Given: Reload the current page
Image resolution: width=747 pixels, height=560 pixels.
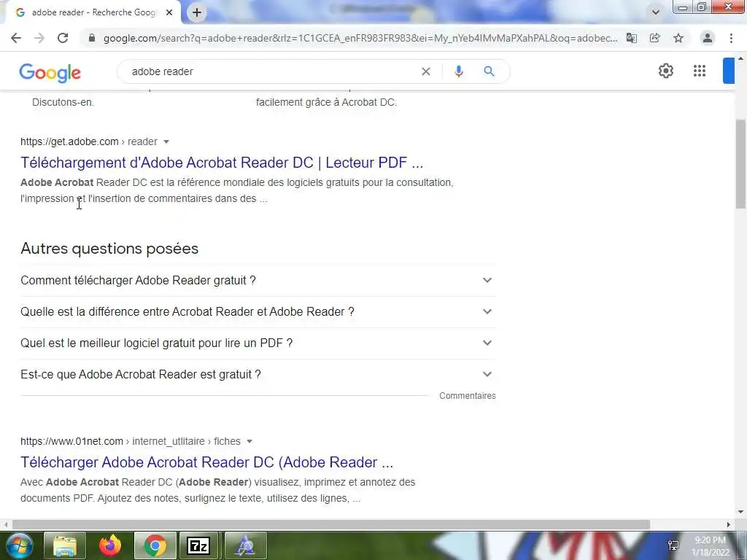Looking at the screenshot, I should click(63, 38).
